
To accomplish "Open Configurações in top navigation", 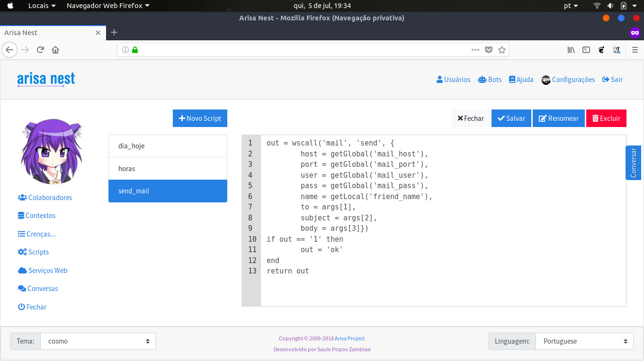I will pyautogui.click(x=568, y=80).
